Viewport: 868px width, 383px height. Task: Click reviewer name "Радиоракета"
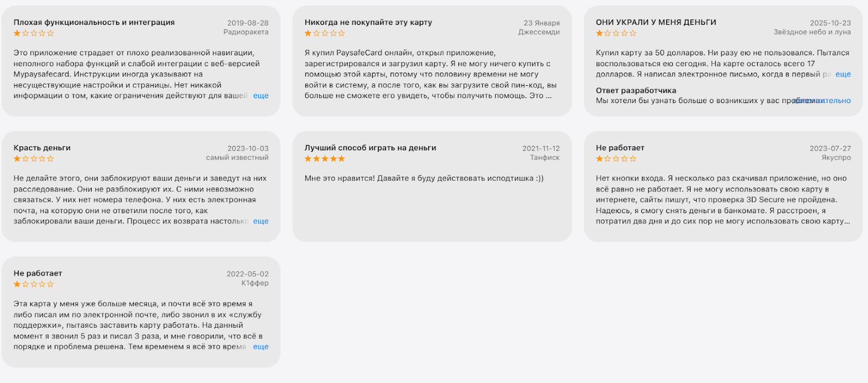click(x=246, y=32)
